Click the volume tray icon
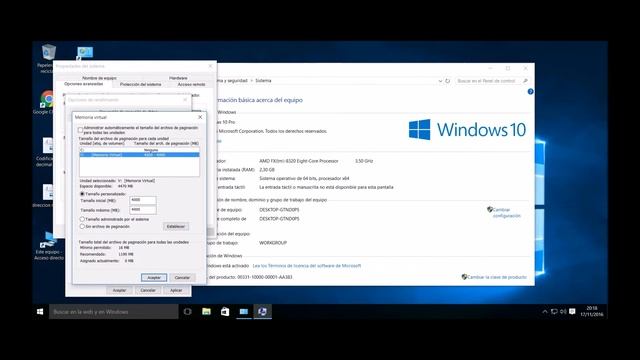Image resolution: width=640 pixels, height=360 pixels. (563, 311)
